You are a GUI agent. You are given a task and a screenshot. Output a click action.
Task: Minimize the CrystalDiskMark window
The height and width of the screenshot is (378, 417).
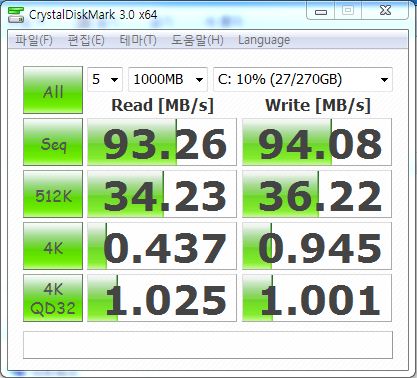(x=321, y=11)
